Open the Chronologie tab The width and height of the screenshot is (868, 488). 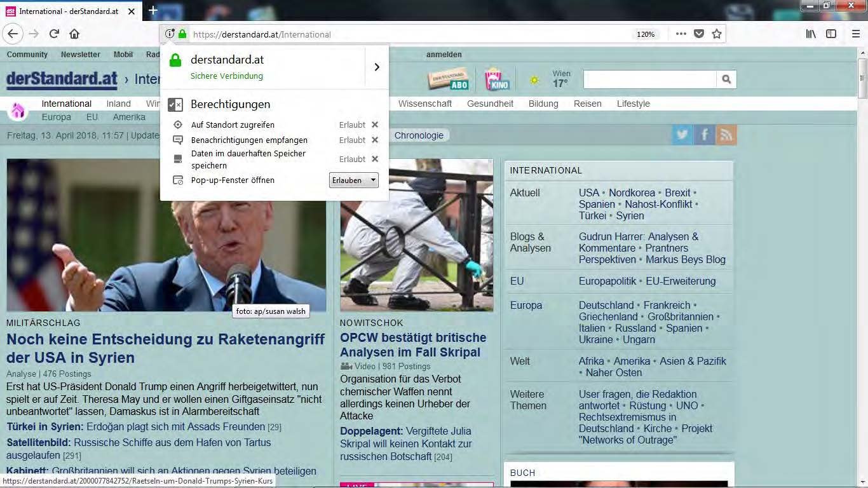[419, 135]
